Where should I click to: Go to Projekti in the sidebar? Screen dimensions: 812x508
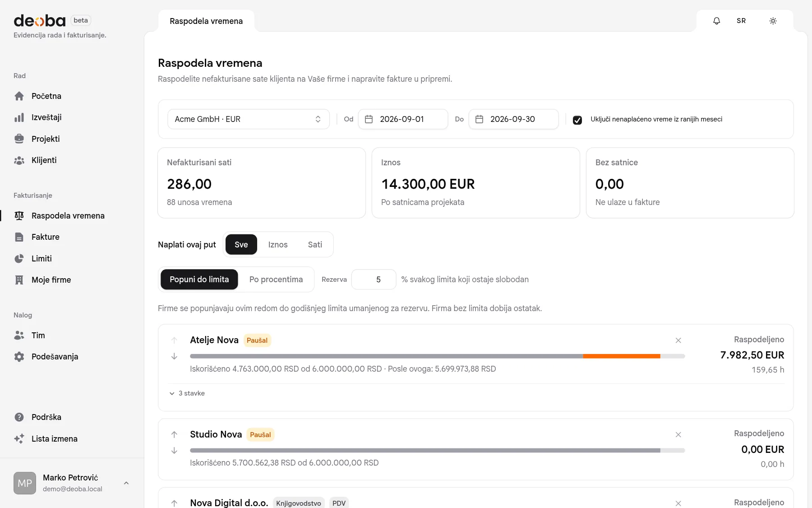click(46, 139)
